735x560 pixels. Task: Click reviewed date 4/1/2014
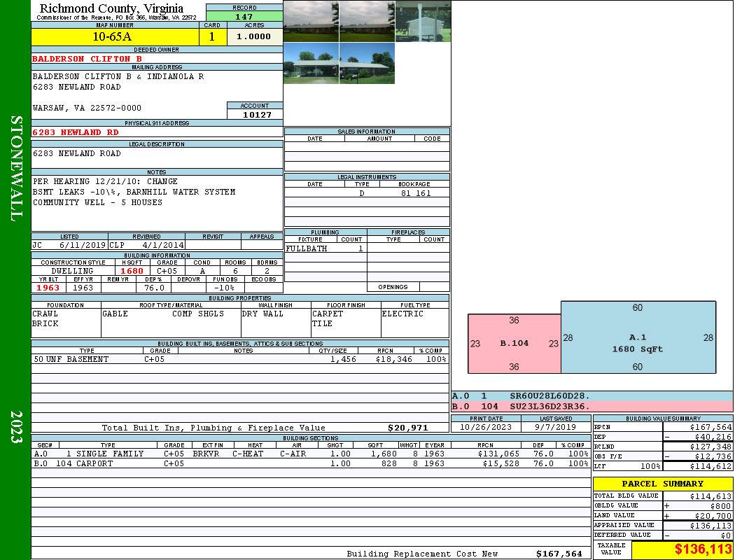click(x=162, y=245)
